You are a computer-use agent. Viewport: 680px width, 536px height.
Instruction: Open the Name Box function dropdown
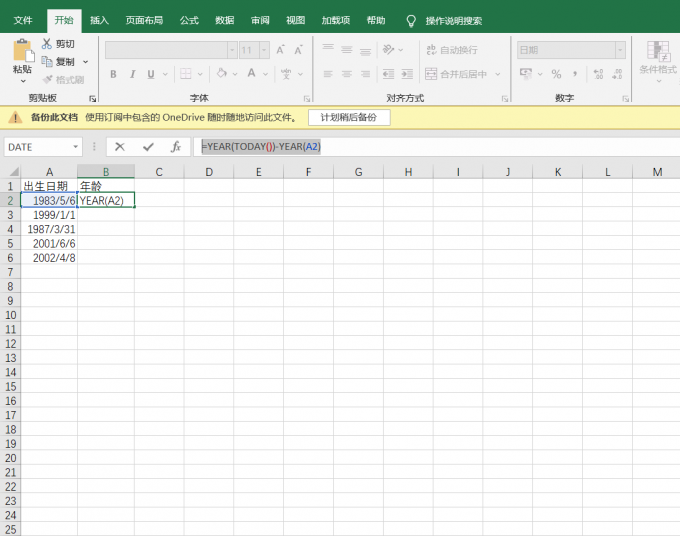pos(75,147)
